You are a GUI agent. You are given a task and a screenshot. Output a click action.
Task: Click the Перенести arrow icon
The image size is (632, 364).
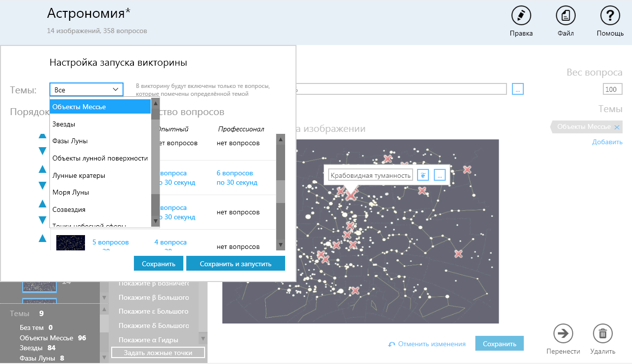coord(563,333)
